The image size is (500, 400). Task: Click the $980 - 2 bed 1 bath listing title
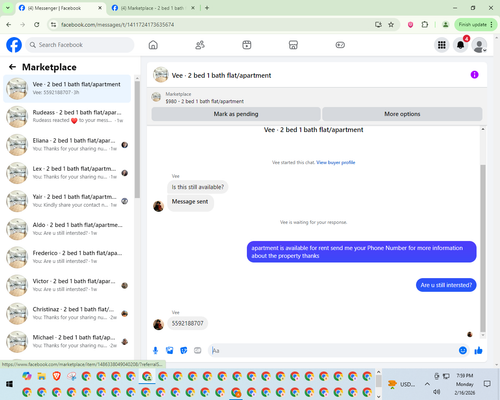click(205, 101)
